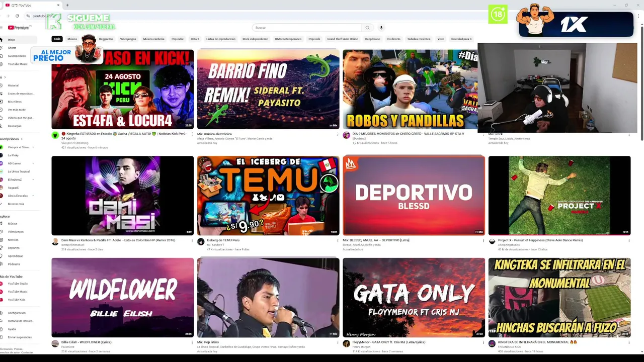Screen dimensions: 644x362
Task: Select the Grand Theft Auto Online chip
Action: point(343,39)
